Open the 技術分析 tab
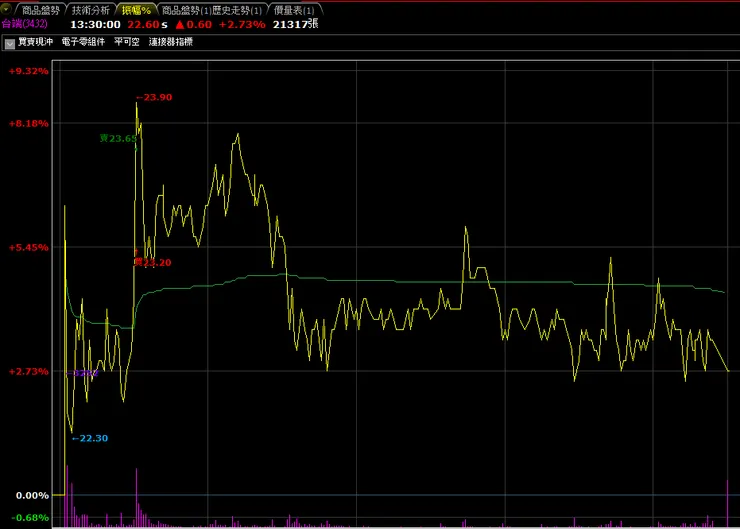This screenshot has height=529, width=740. (x=91, y=10)
